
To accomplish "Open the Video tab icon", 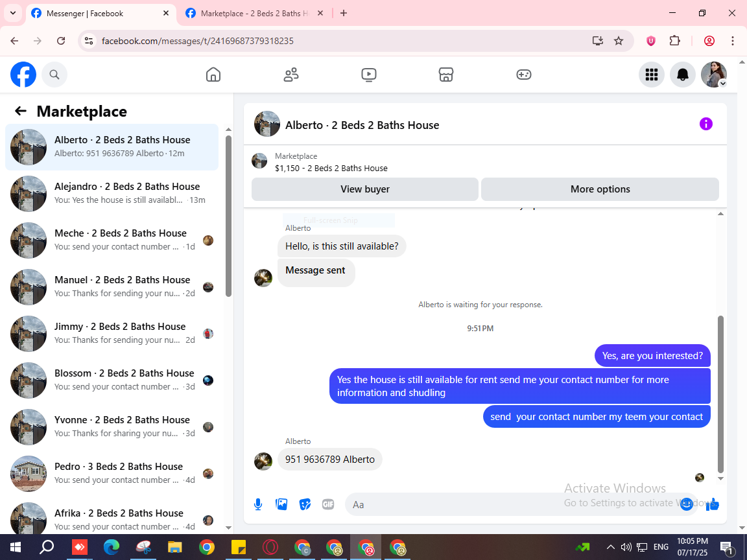I will tap(369, 75).
